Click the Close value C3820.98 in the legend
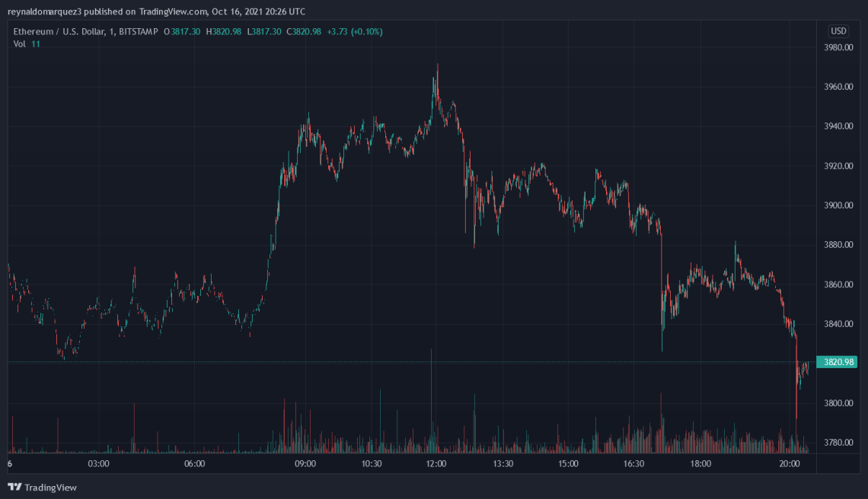Screen dimensions: 868x499 click(x=303, y=31)
